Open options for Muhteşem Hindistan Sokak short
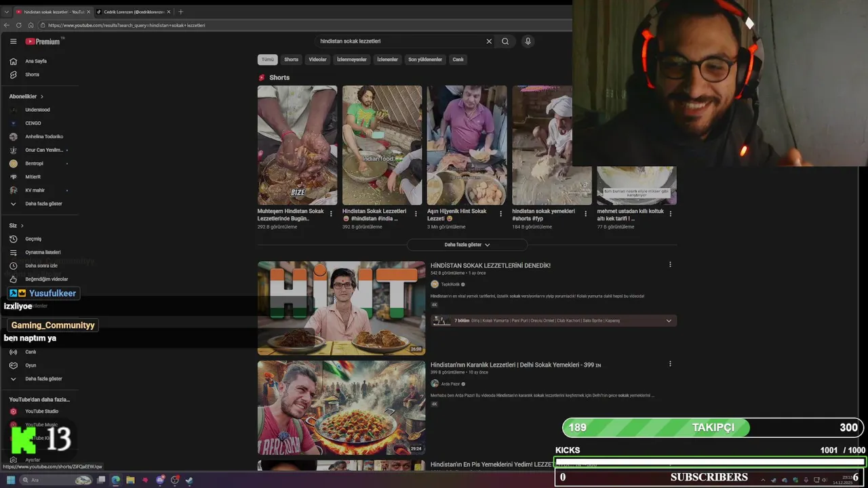The image size is (868, 488). coord(331,213)
